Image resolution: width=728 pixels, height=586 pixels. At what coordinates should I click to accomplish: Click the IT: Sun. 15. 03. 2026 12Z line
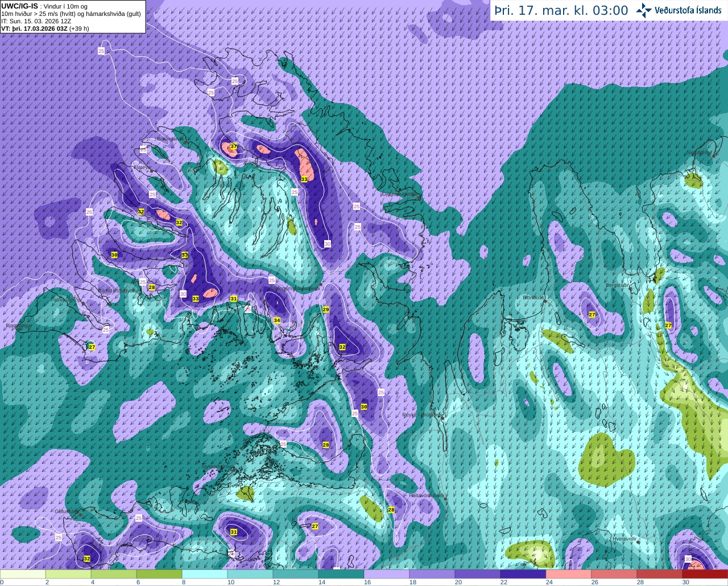pyautogui.click(x=36, y=21)
